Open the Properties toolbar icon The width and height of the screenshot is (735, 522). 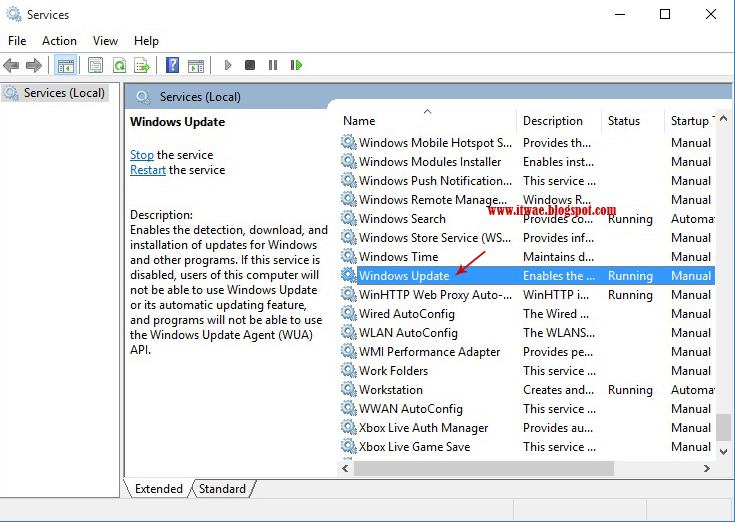pos(96,65)
